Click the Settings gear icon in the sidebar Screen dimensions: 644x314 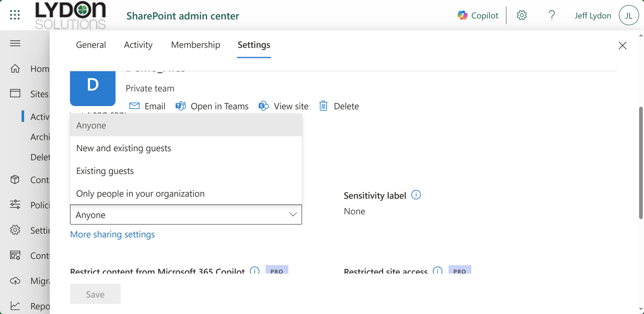pos(15,230)
